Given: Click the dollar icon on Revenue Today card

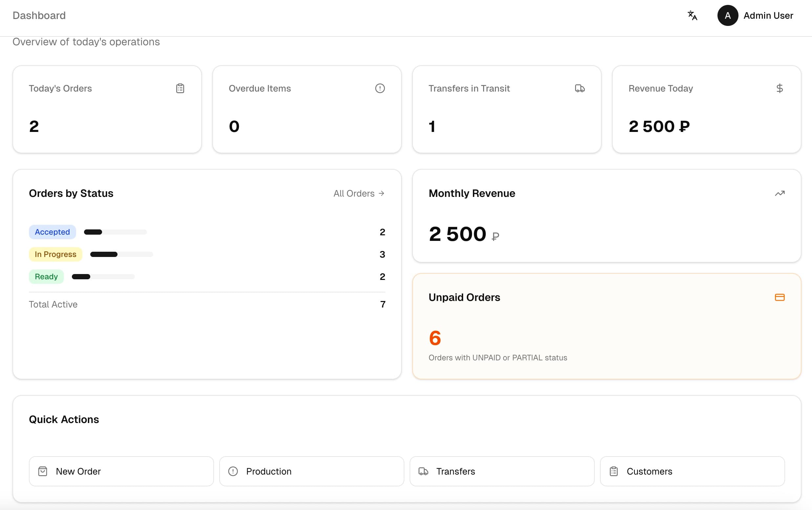Looking at the screenshot, I should click(x=780, y=88).
